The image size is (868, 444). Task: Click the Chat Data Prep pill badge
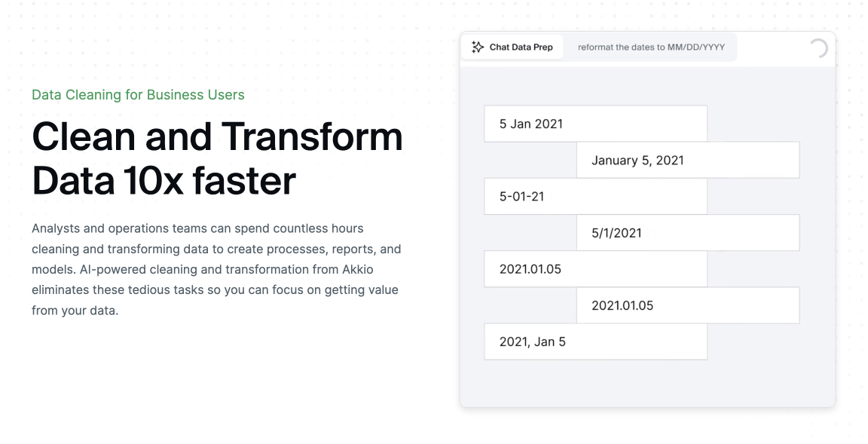point(513,46)
